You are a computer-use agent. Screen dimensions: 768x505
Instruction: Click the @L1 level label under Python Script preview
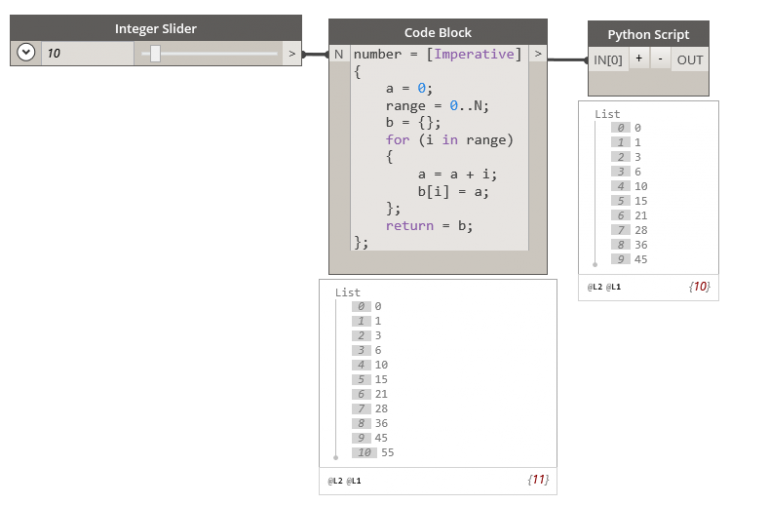pyautogui.click(x=616, y=287)
